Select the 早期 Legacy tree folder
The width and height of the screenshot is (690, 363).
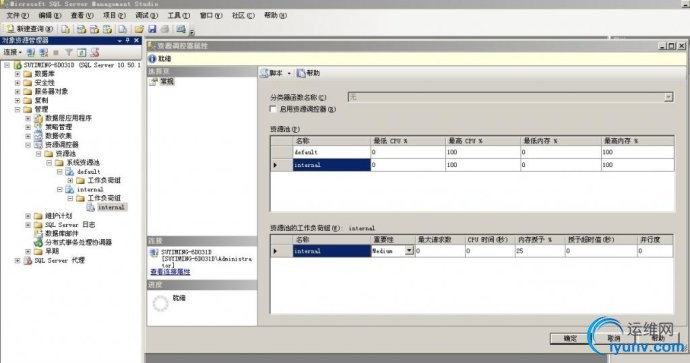(52, 251)
